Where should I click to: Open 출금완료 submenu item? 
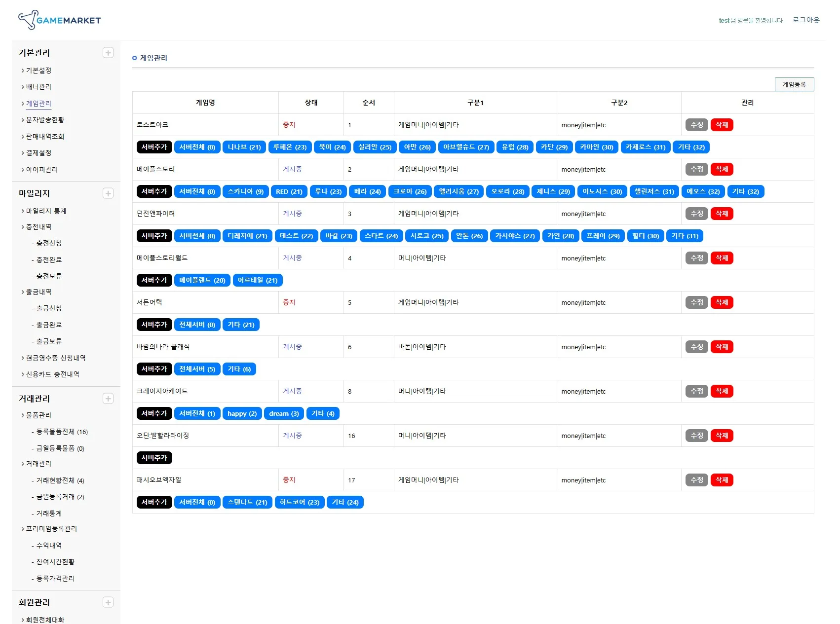(49, 325)
